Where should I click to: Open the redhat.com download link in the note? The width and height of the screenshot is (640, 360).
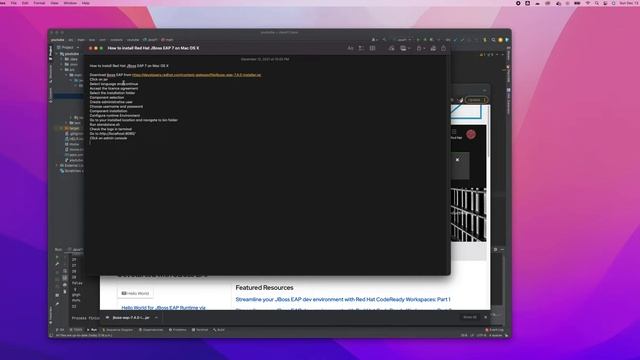pos(196,75)
